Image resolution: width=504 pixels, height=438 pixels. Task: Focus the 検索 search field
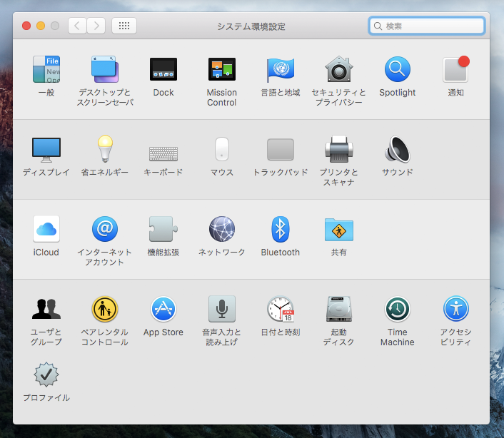[x=426, y=26]
